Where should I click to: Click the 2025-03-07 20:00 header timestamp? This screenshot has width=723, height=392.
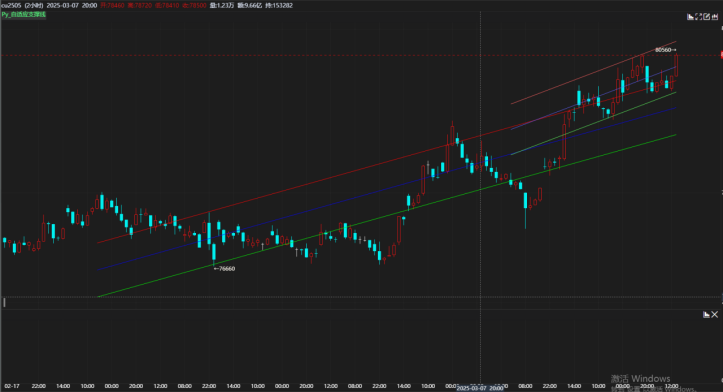(72, 6)
